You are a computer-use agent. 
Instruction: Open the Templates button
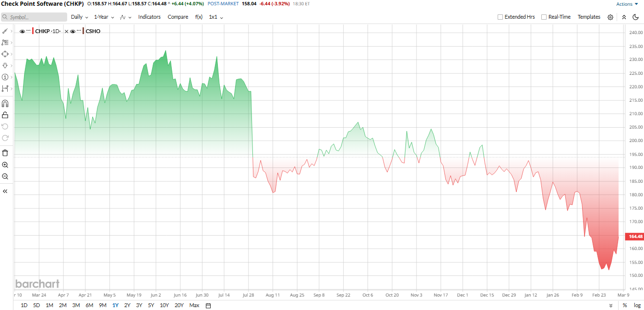point(589,17)
